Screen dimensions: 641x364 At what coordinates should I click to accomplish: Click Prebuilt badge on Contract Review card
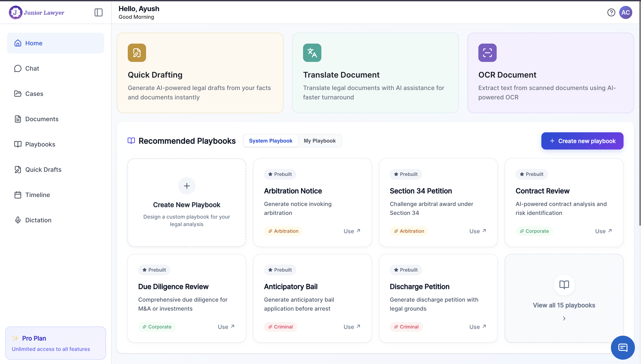coord(532,174)
